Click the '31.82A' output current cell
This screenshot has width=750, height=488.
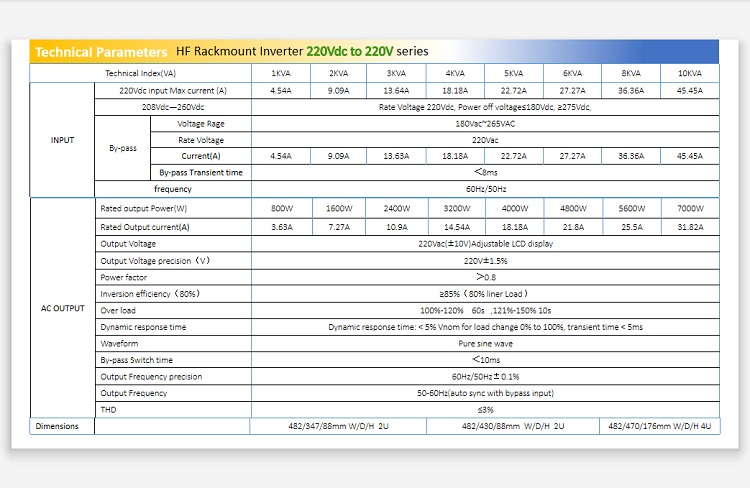690,227
